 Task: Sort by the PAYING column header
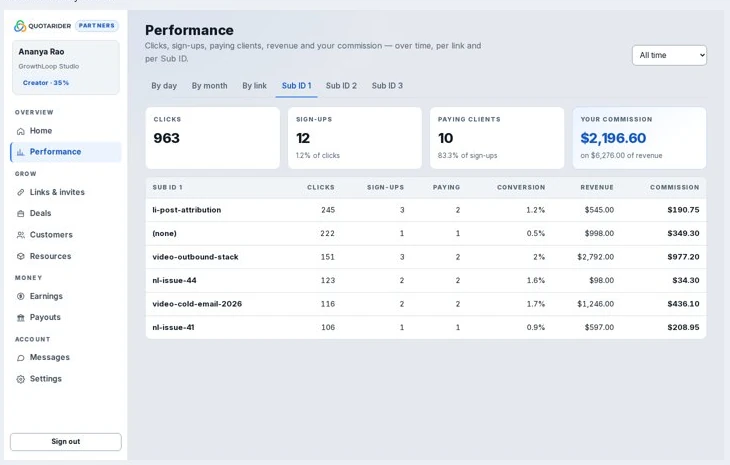click(x=446, y=188)
